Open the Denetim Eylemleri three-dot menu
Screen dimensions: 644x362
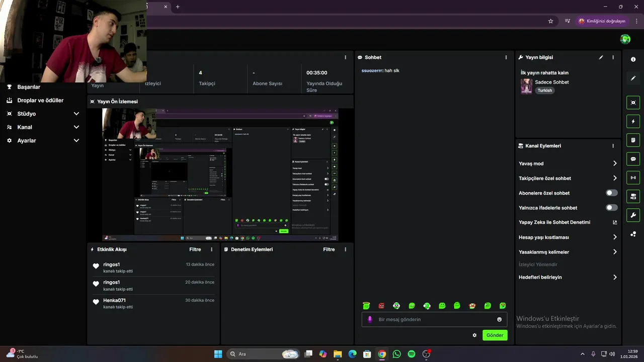pos(345,249)
